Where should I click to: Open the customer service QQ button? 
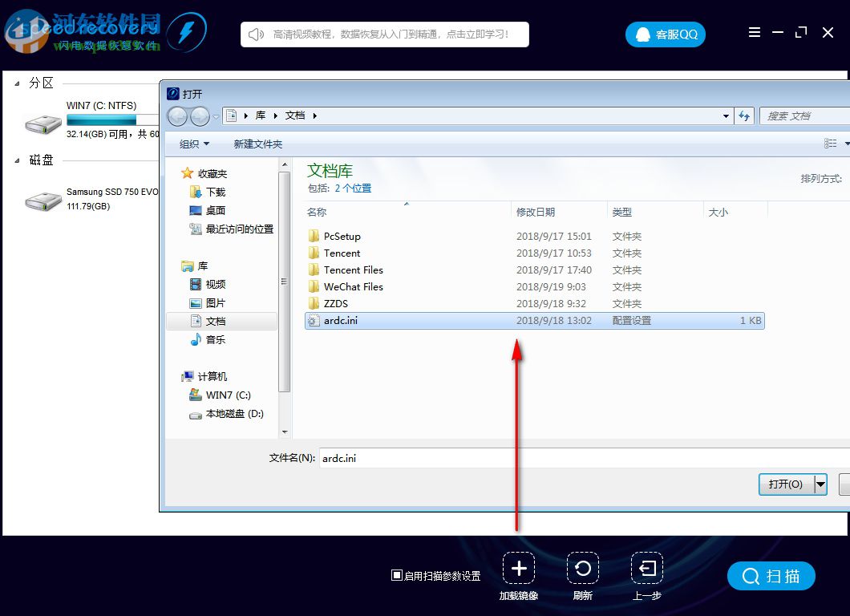[665, 34]
